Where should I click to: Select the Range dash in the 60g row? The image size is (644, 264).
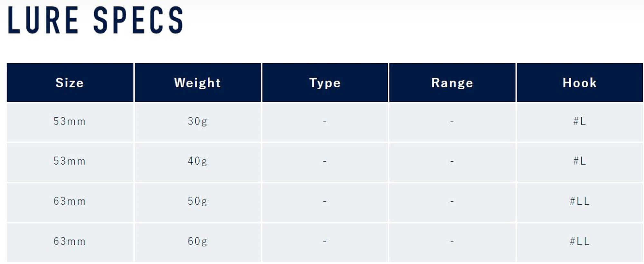tap(452, 241)
